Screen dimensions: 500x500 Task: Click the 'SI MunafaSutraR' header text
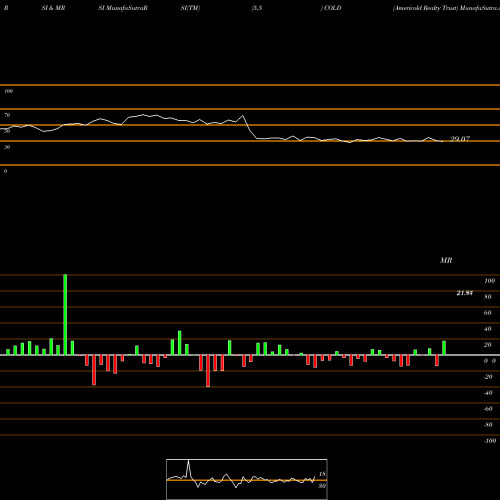coord(123,8)
